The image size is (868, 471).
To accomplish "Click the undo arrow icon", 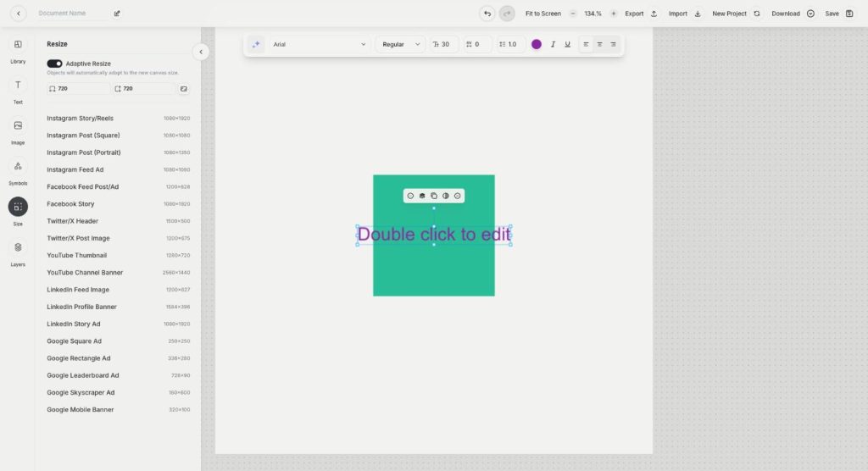I will [x=487, y=14].
